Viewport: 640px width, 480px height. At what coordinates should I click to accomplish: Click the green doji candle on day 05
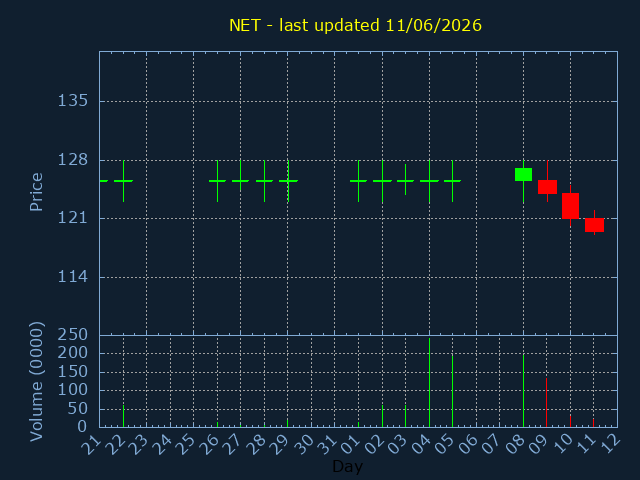click(x=452, y=181)
